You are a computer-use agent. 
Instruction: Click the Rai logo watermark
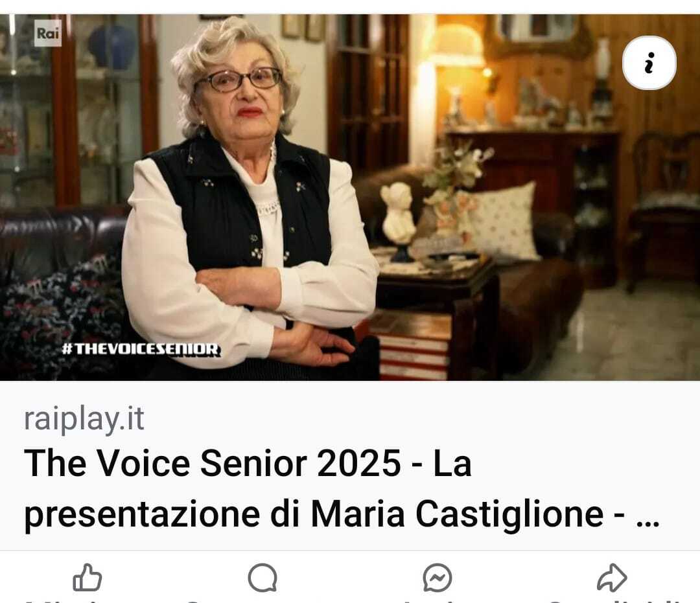48,33
